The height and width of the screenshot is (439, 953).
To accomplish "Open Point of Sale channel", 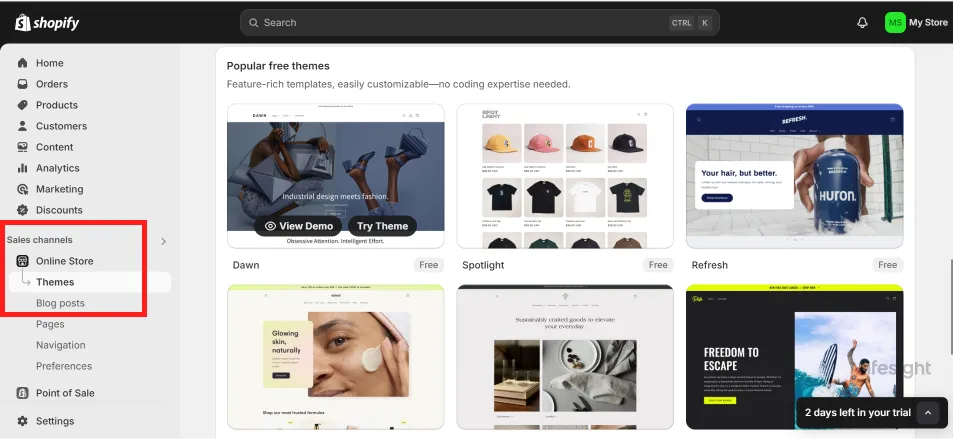I will pyautogui.click(x=65, y=393).
